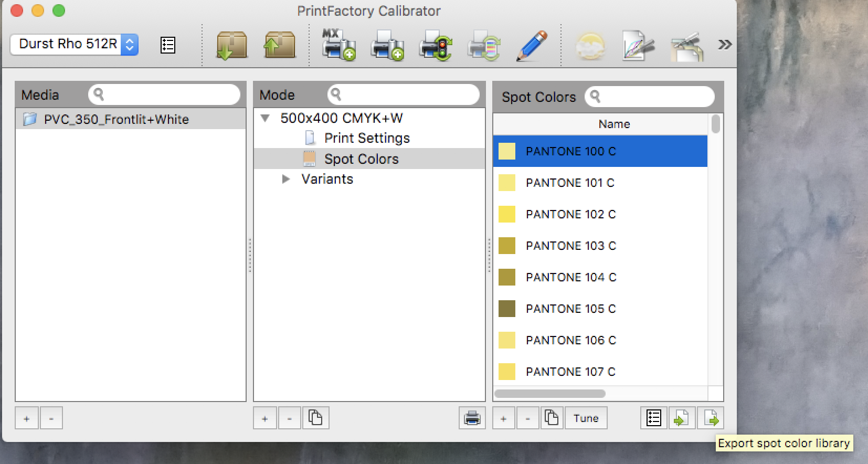Select PANTONE 106 C row
The image size is (868, 464).
coord(600,340)
